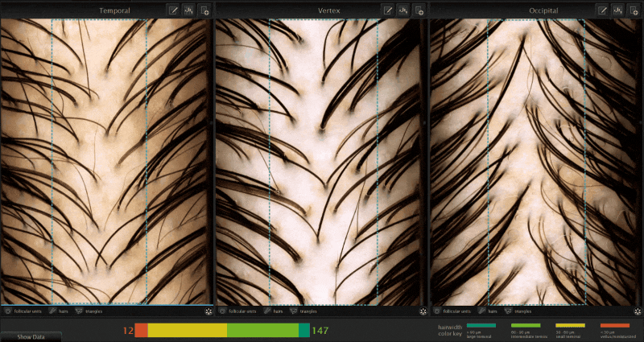Click the red vellus segment of hair-width bar
The height and width of the screenshot is (342, 644).
click(142, 330)
